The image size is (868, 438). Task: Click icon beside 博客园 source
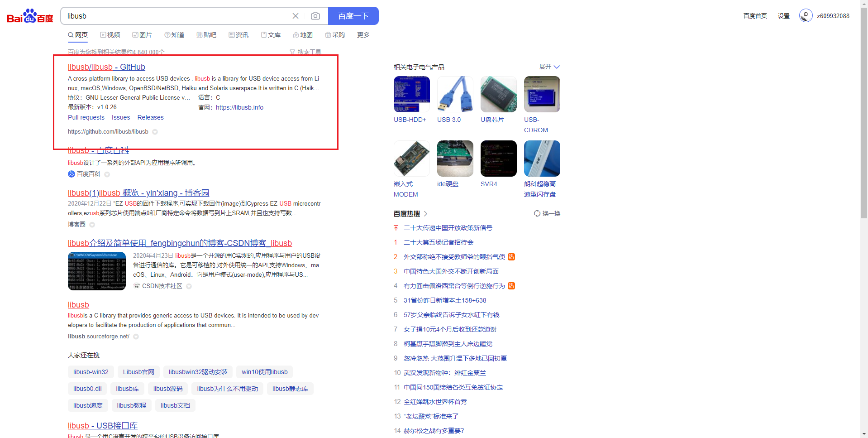click(92, 225)
